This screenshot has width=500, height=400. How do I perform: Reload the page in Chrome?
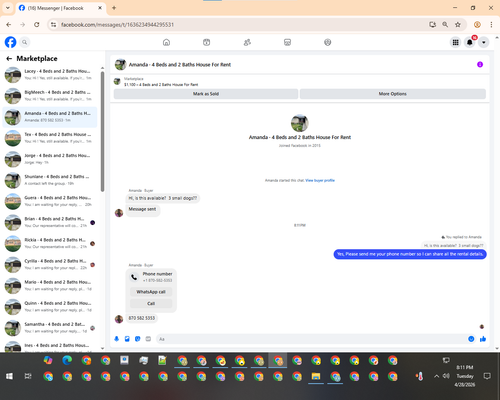37,25
